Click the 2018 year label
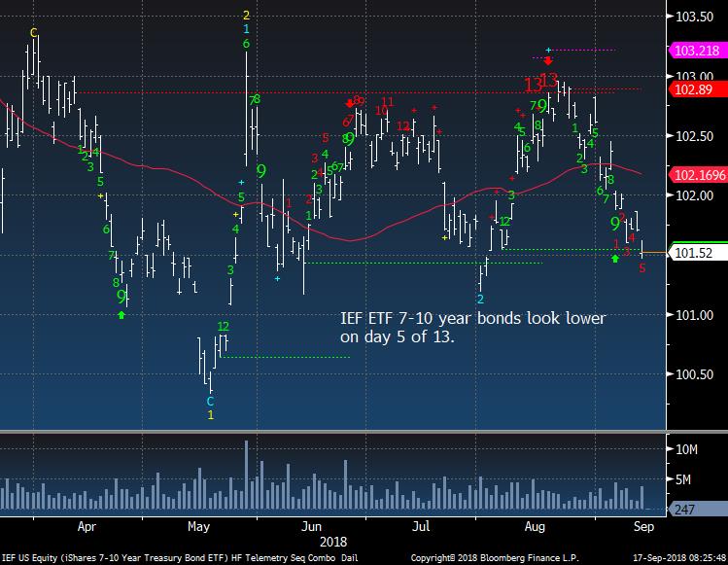This screenshot has height=565, width=728. point(333,542)
